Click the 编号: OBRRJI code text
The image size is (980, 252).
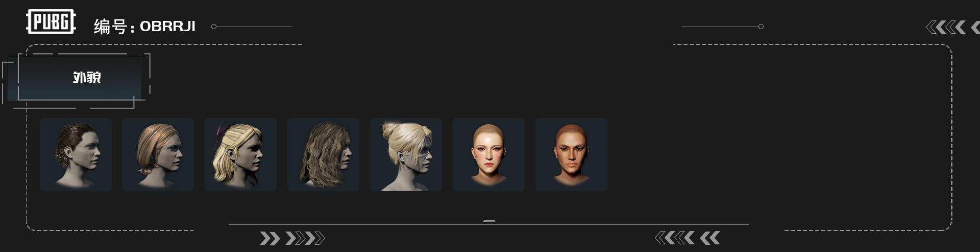pyautogui.click(x=144, y=26)
